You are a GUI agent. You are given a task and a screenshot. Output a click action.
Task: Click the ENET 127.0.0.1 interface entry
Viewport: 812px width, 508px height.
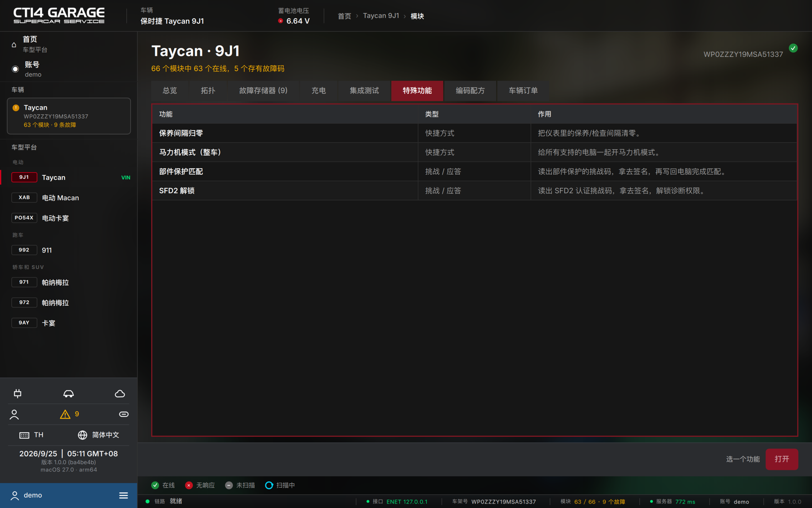[407, 502]
